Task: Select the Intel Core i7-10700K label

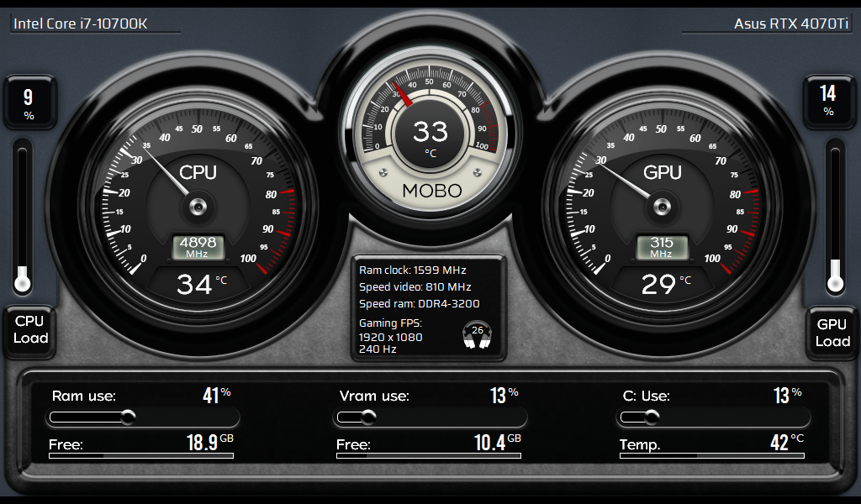Action: (x=81, y=24)
